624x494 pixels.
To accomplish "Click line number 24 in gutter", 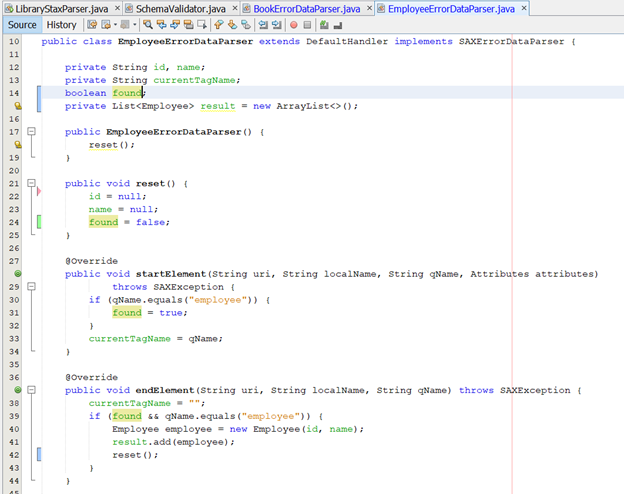I will coord(14,222).
